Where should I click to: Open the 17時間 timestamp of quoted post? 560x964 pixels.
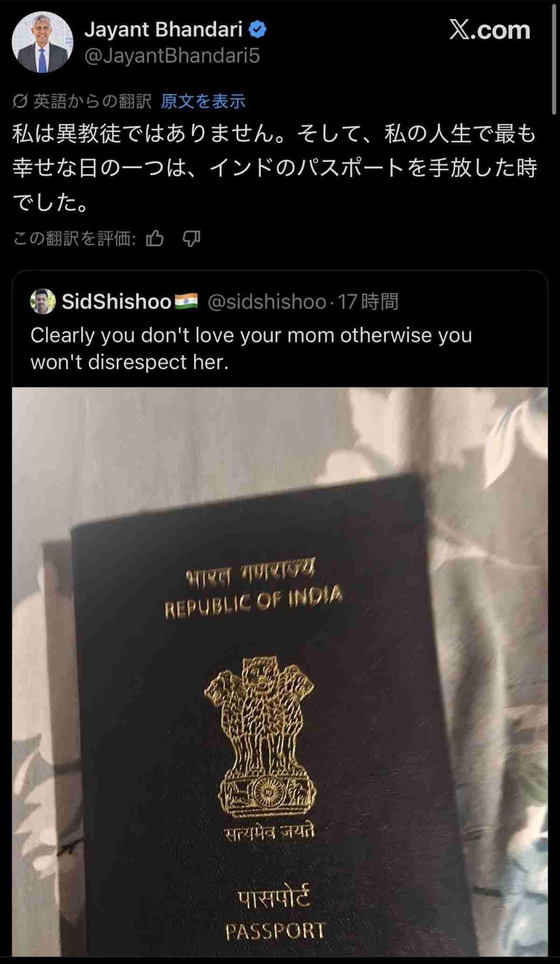(368, 302)
